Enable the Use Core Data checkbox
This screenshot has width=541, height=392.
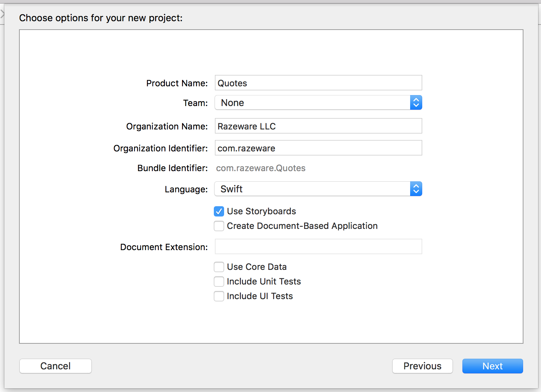219,267
